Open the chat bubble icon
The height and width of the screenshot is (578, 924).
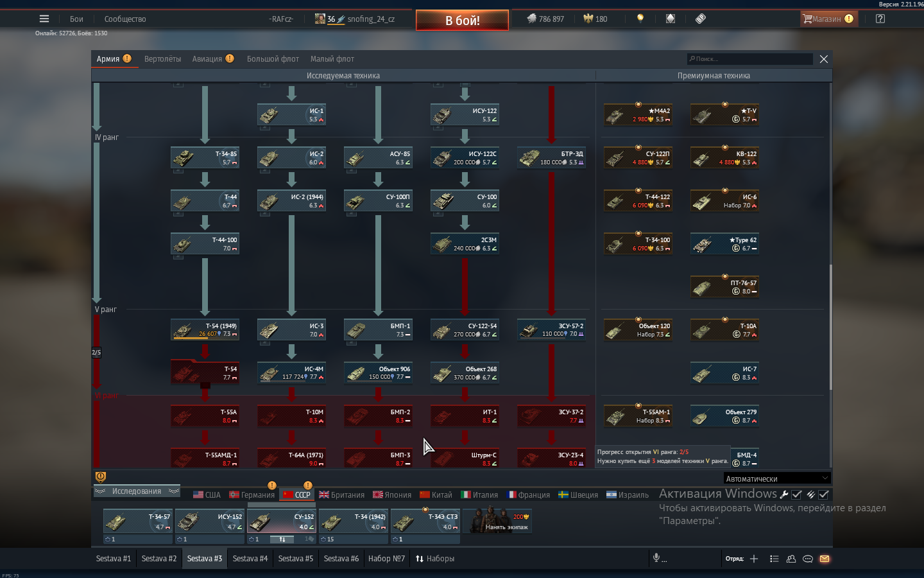[x=808, y=559]
